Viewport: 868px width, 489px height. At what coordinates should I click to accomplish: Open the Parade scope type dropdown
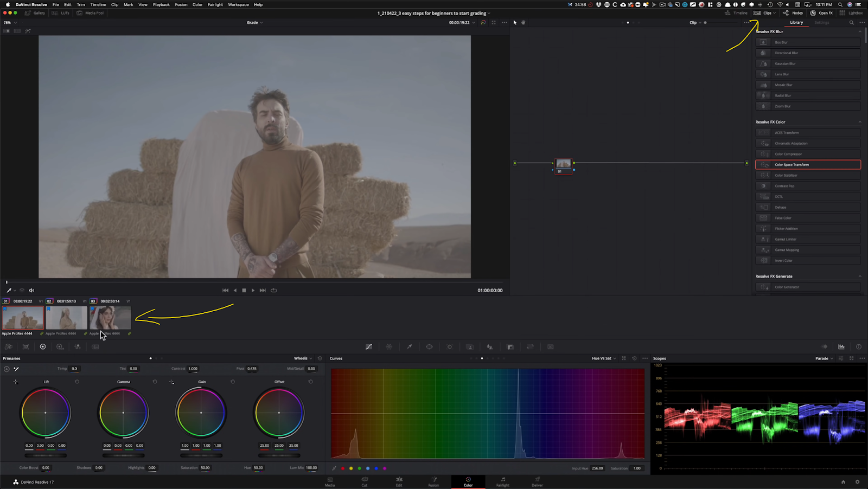tap(823, 358)
